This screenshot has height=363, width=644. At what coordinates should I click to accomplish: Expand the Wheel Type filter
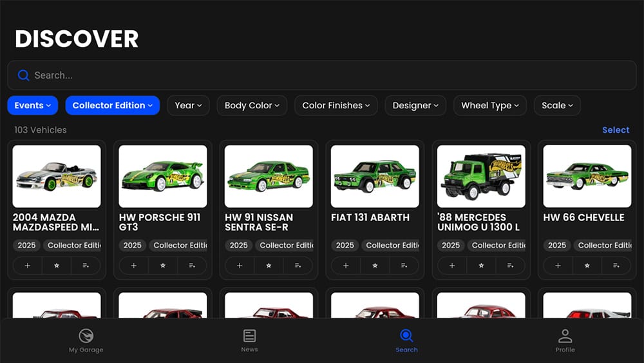tap(490, 105)
